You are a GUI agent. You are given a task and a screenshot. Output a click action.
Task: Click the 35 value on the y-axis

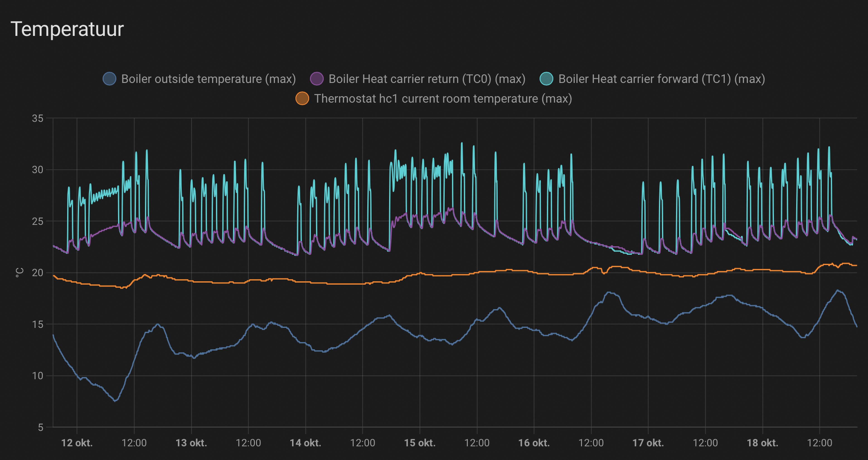[x=37, y=118]
